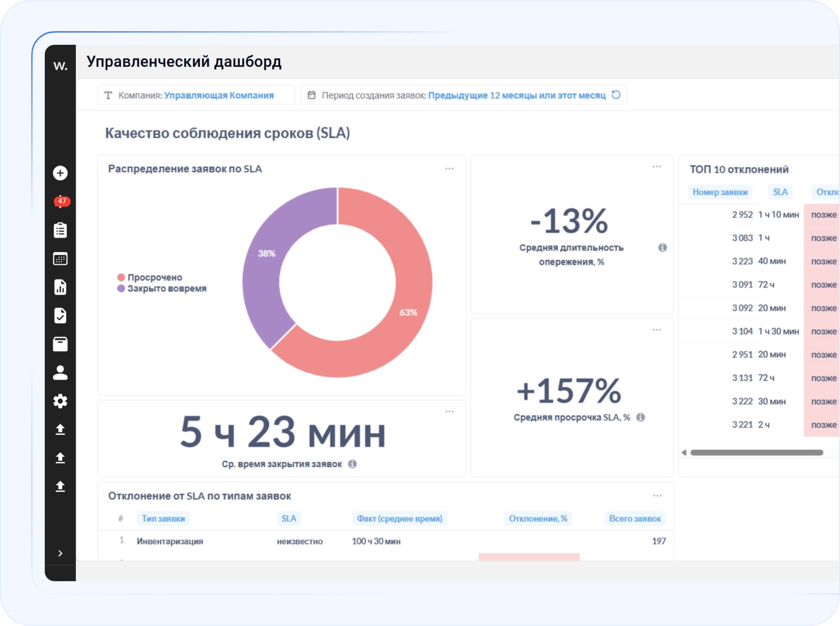This screenshot has width=840, height=626.
Task: Open notifications with the red 47 badge
Action: (x=61, y=202)
